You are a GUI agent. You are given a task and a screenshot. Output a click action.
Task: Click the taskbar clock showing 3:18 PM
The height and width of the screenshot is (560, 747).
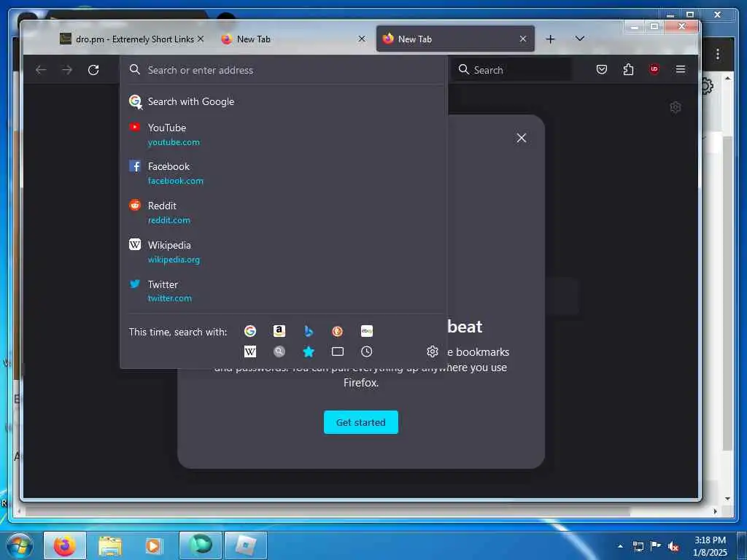[x=710, y=546]
